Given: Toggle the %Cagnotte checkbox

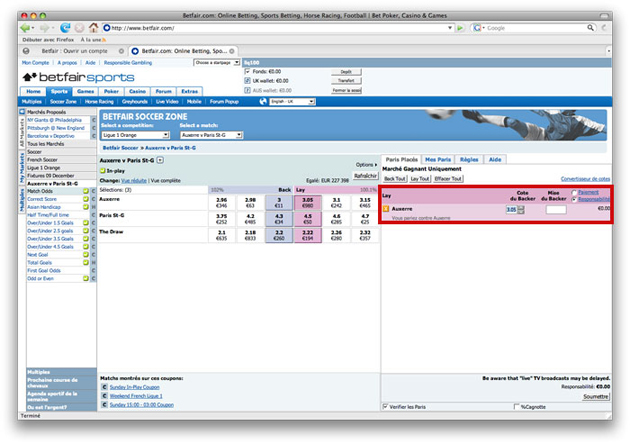Looking at the screenshot, I should (x=516, y=407).
